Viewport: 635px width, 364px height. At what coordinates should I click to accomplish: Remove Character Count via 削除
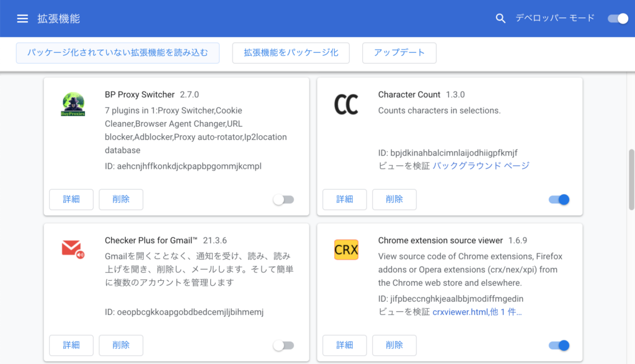[394, 200]
